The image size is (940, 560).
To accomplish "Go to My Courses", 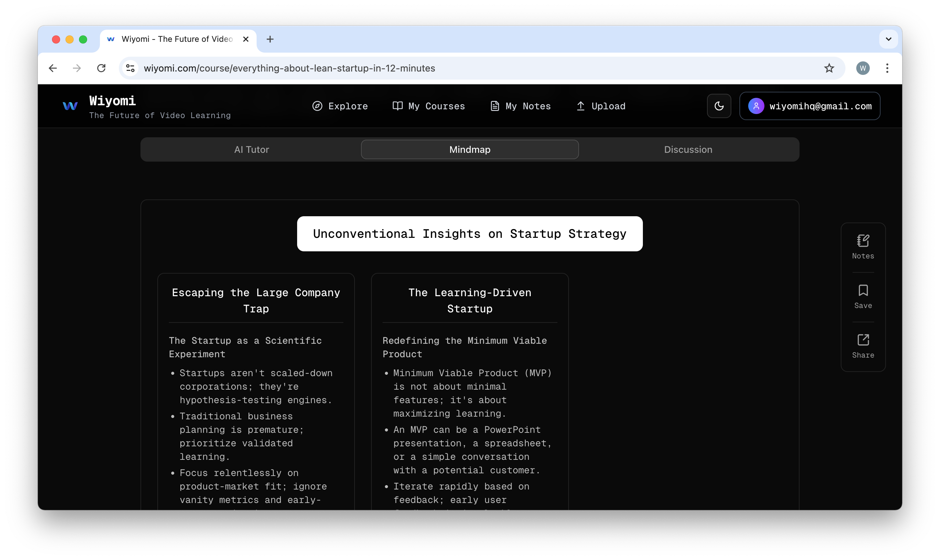I will [x=429, y=106].
